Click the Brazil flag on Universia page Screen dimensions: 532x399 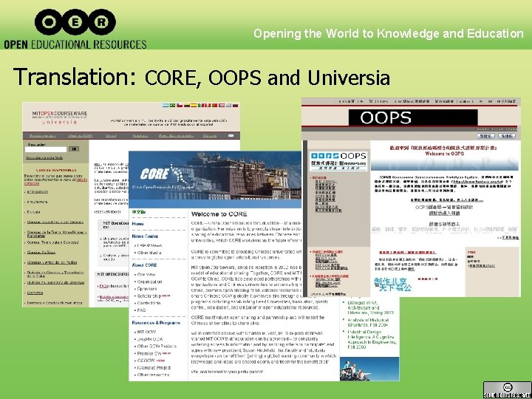point(172,105)
